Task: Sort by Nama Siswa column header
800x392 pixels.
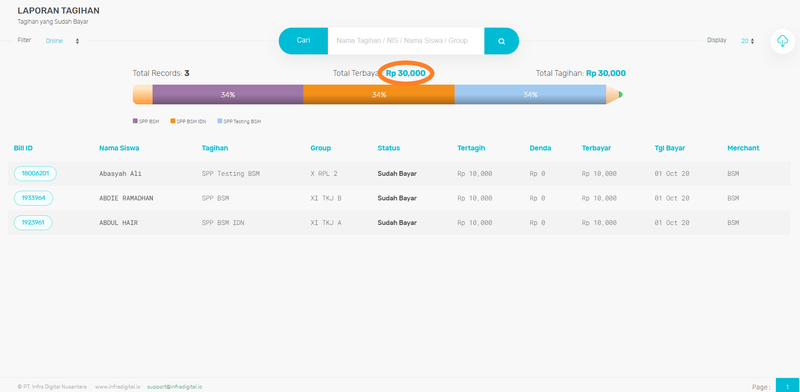Action: click(119, 148)
